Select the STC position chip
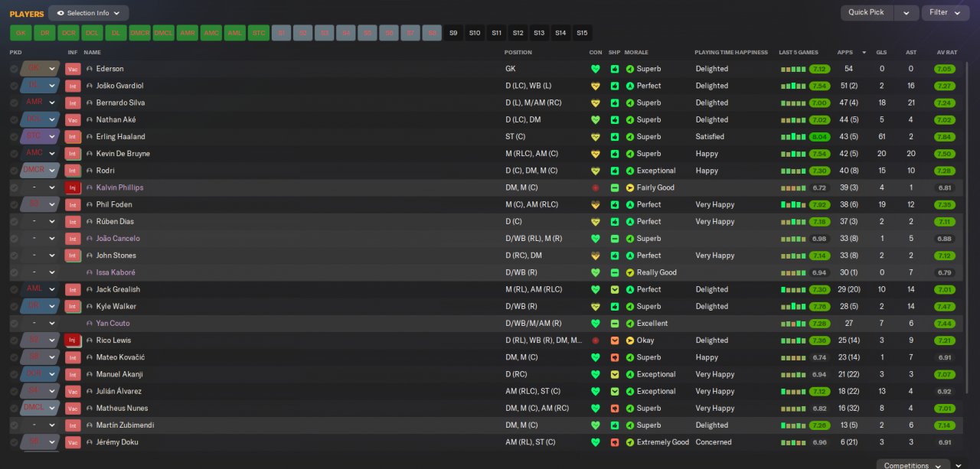Screen dimensions: 980x469 point(258,33)
